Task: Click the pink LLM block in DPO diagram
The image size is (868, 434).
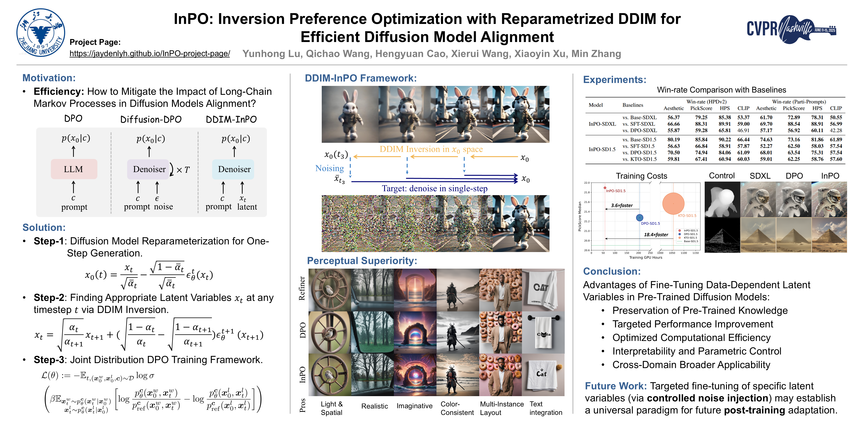Action: tap(74, 169)
